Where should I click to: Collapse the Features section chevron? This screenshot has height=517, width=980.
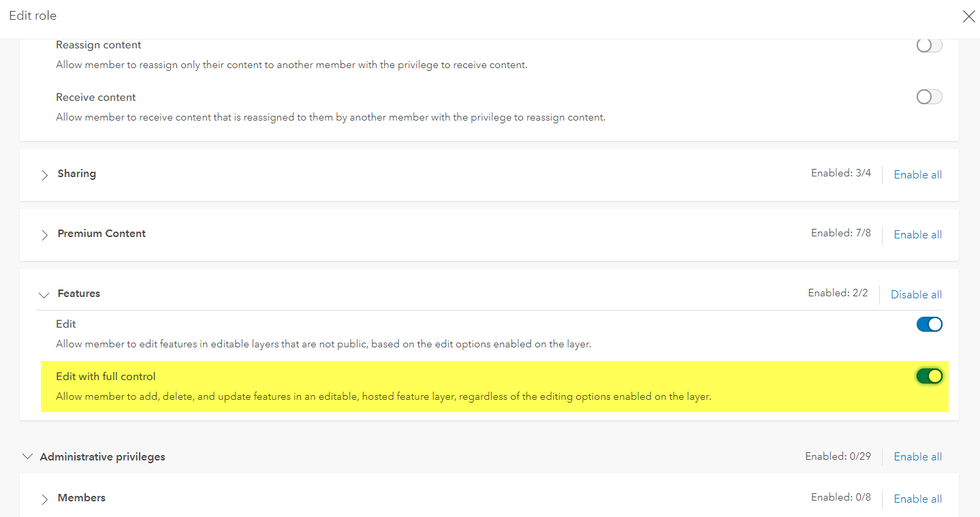tap(44, 295)
